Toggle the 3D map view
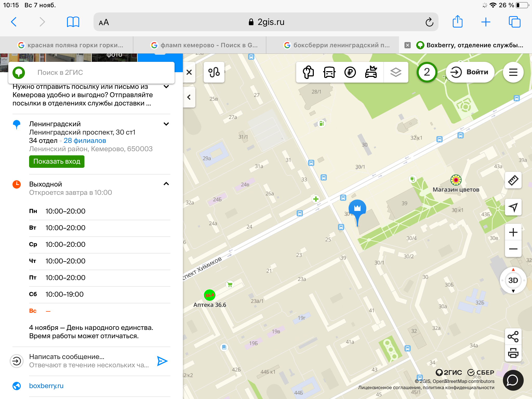Screen dimensions: 532x399 coord(513,280)
